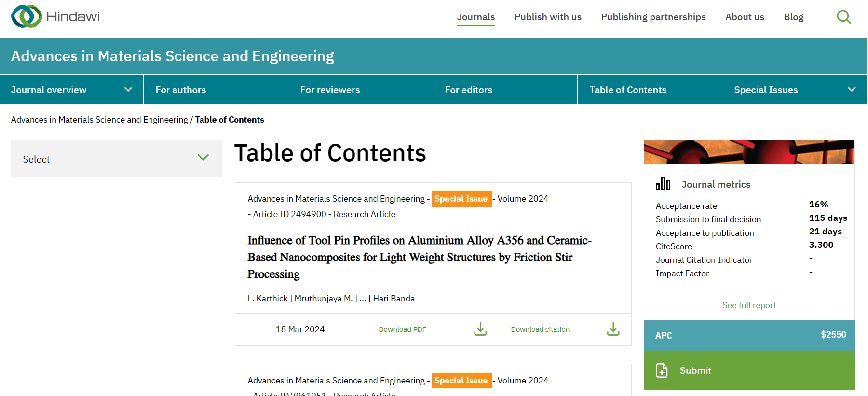Click the Table of Contents page heading

pos(330,153)
